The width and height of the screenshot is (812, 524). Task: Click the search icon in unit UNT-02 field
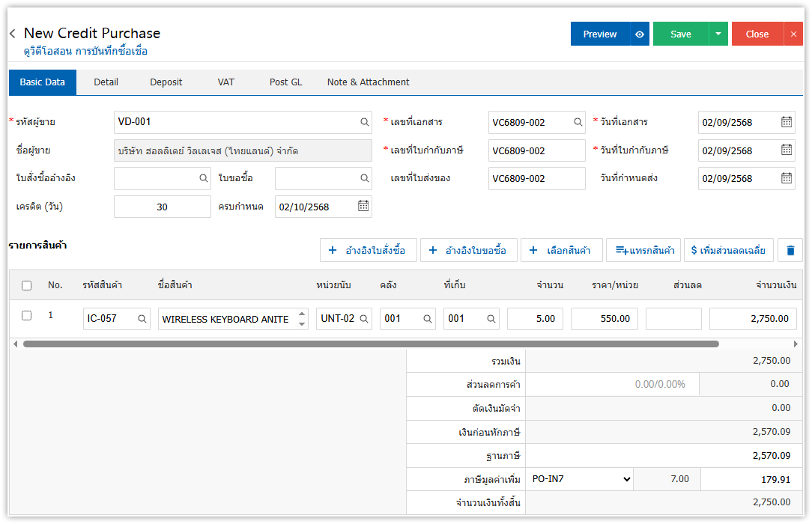click(x=363, y=319)
